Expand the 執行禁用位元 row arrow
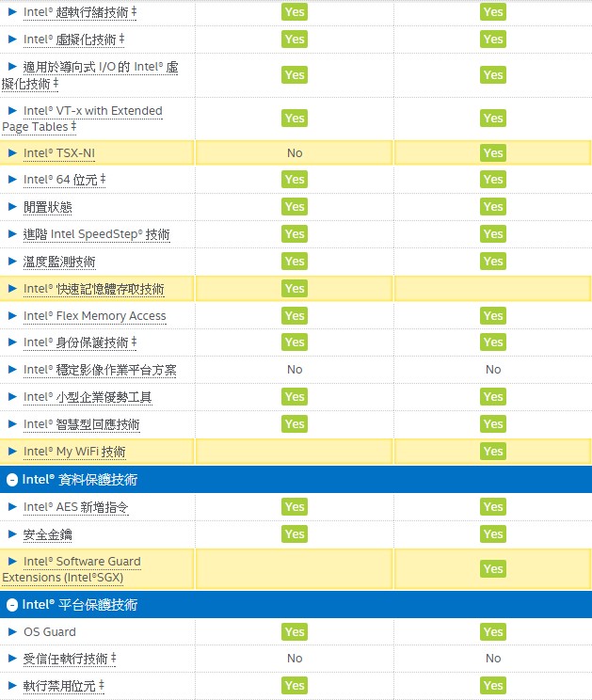Screen dimensions: 592x700 [12, 686]
